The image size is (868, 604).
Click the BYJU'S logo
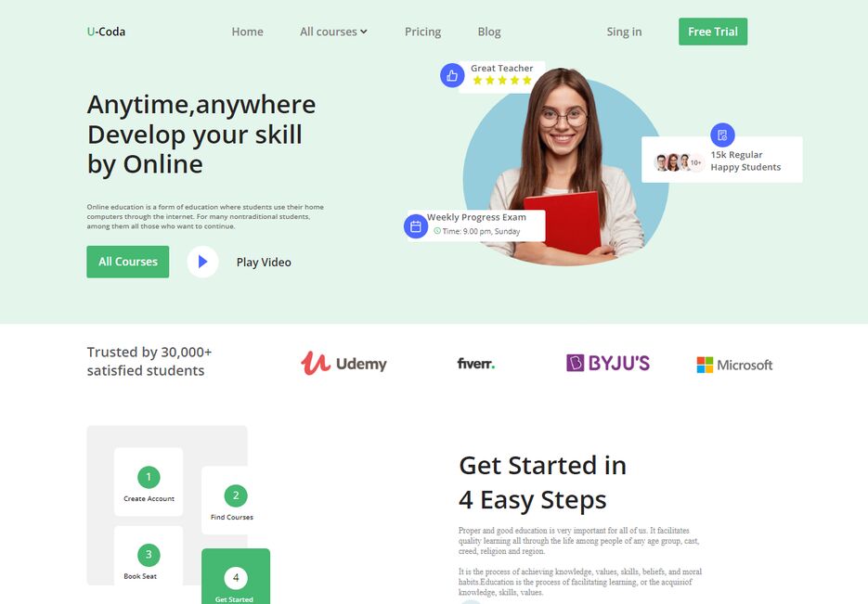(x=608, y=363)
